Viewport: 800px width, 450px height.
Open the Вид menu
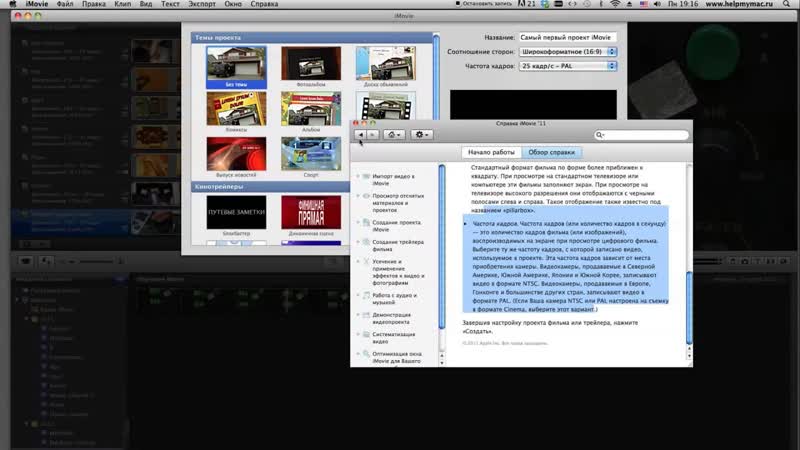coord(146,4)
